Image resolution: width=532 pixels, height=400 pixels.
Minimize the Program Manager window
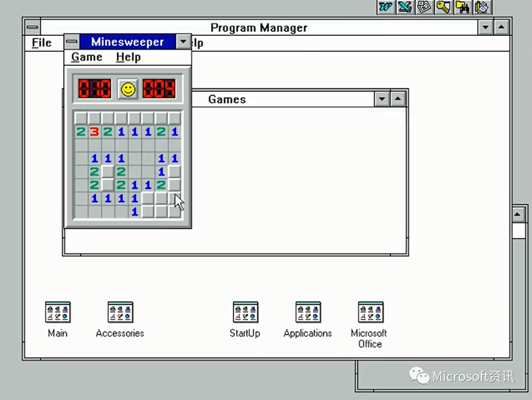[486, 27]
